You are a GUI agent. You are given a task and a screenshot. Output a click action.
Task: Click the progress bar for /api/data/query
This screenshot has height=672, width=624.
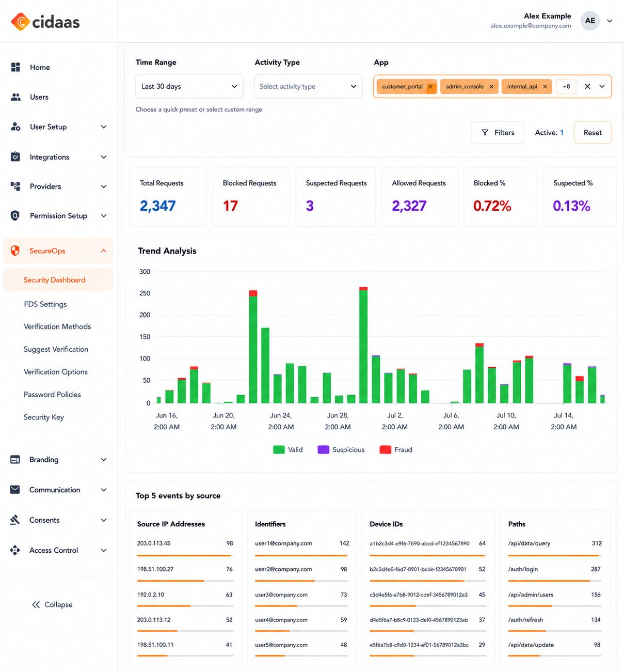point(554,555)
